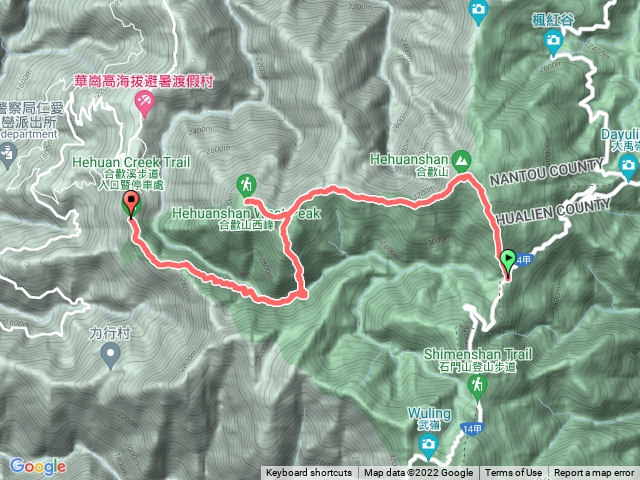Click the Shimenshan Trail text label

(x=478, y=354)
